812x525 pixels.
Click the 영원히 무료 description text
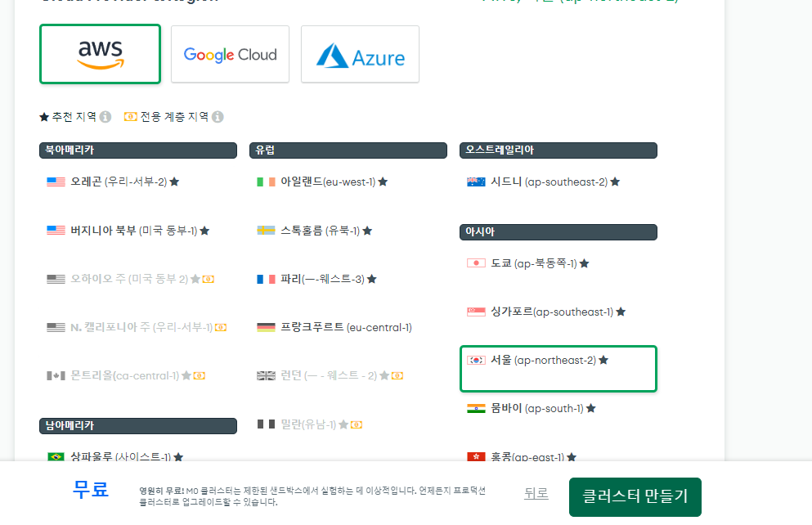(312, 496)
